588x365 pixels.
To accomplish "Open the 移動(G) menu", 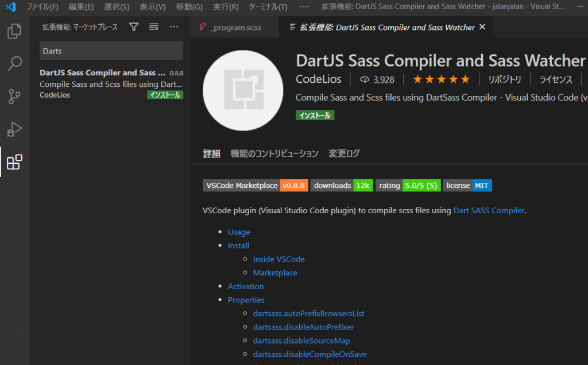I will (x=189, y=7).
